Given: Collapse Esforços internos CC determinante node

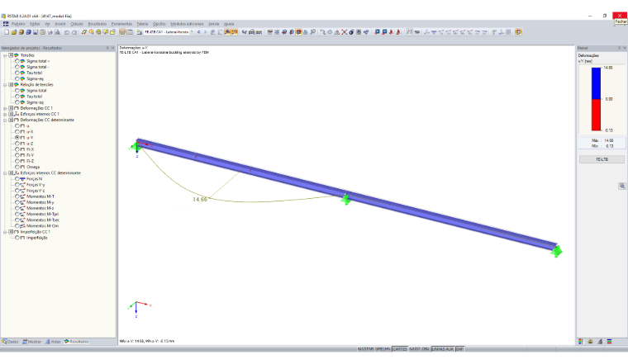Looking at the screenshot, I should tap(5, 173).
